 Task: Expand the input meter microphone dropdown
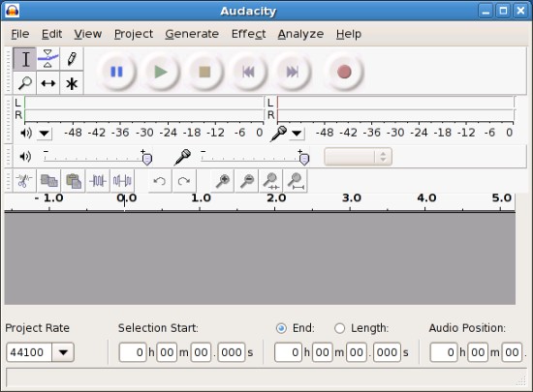coord(297,133)
